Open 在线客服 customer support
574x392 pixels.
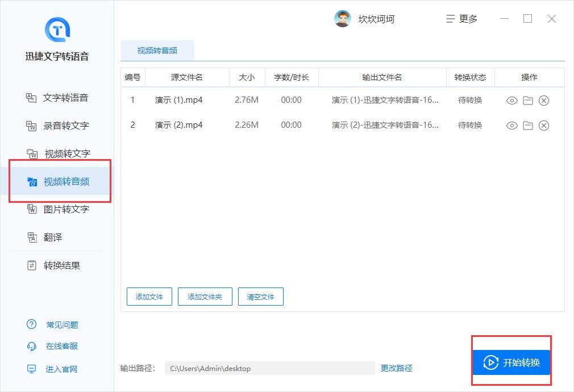pos(57,346)
